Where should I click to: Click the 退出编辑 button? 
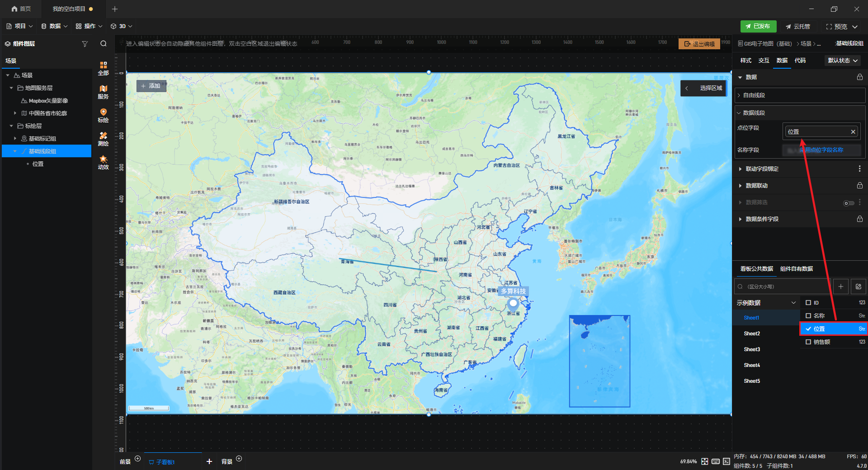click(699, 44)
